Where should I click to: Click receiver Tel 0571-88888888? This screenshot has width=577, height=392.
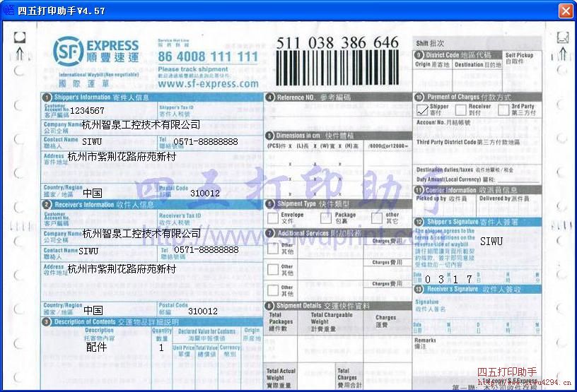(x=206, y=250)
